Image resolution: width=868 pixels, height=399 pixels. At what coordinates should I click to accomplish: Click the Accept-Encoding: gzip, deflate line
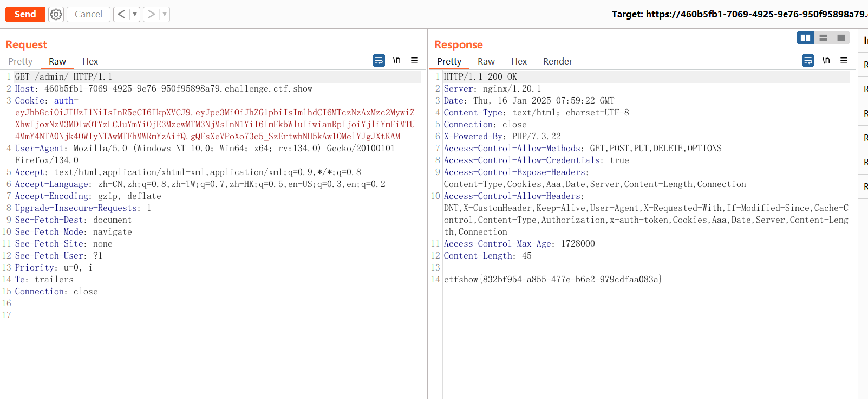coord(88,196)
